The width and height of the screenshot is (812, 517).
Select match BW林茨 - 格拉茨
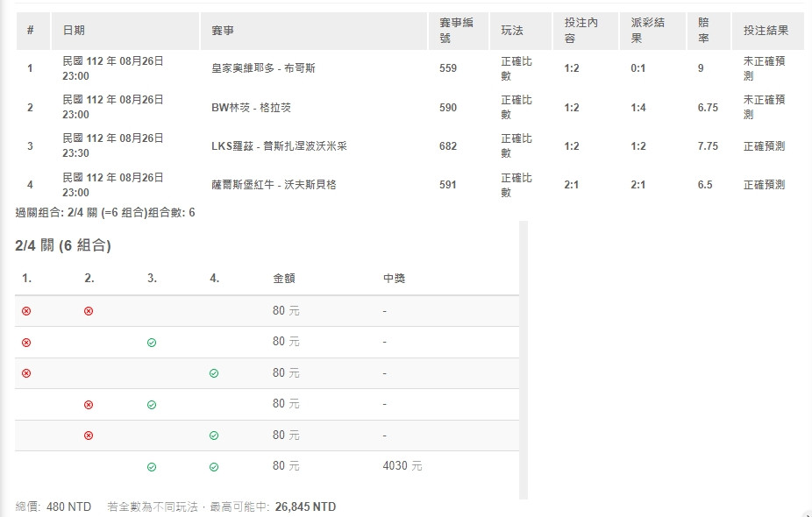pyautogui.click(x=251, y=108)
